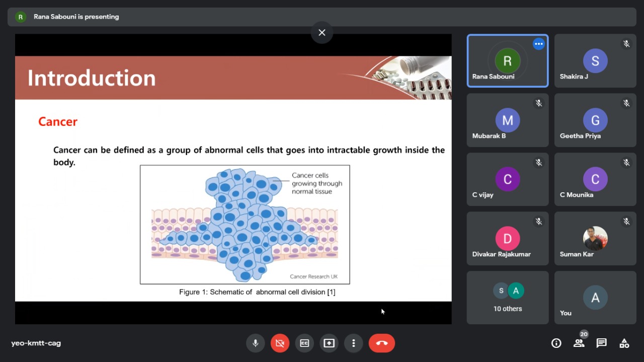Select Suman Kar's photo avatar

(x=595, y=239)
